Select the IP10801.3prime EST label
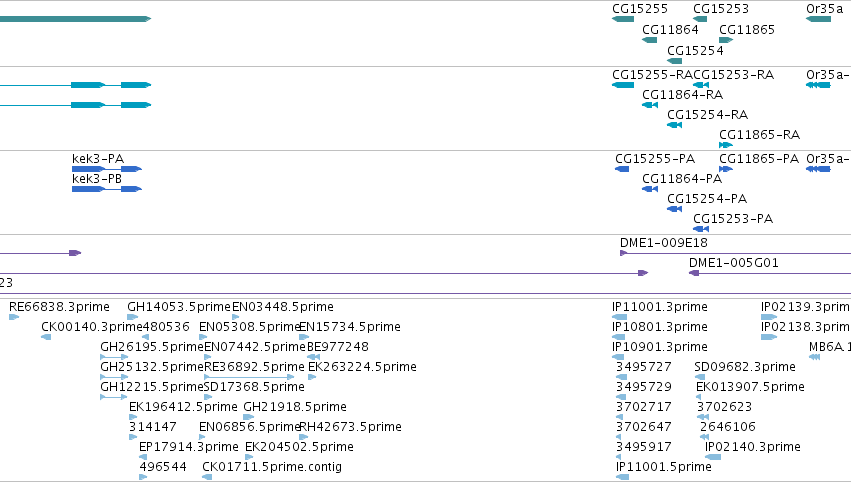851x482 pixels. coord(660,327)
